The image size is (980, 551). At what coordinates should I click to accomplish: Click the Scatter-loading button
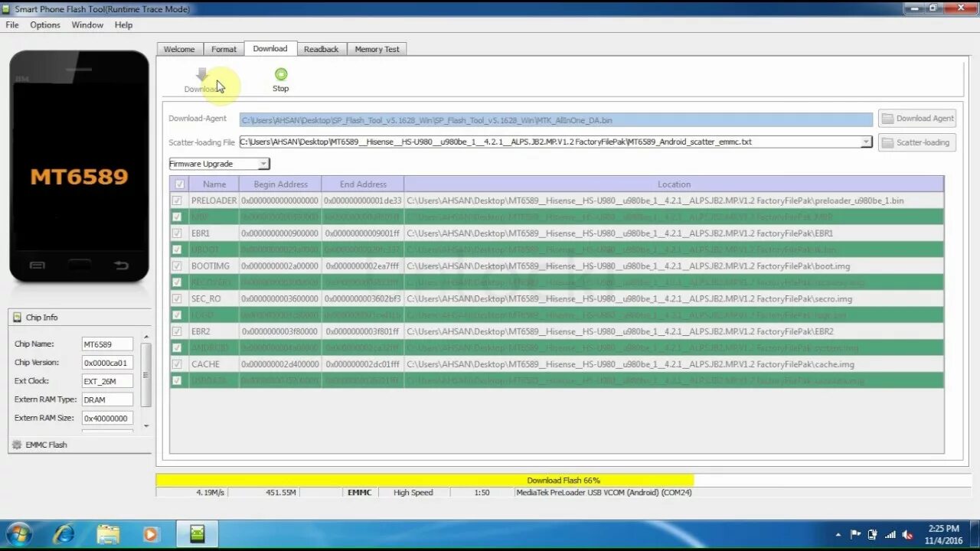tap(916, 142)
